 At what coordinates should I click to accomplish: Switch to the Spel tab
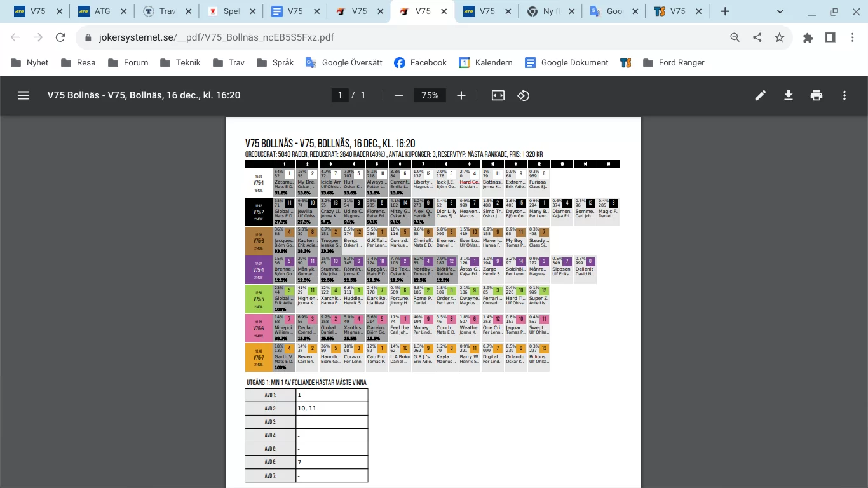(x=230, y=11)
